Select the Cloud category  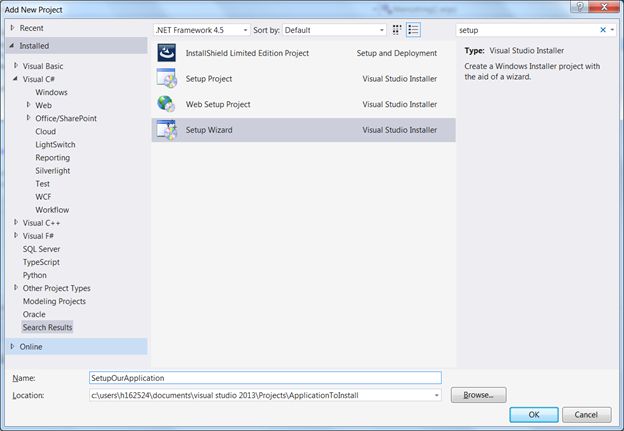coord(45,131)
